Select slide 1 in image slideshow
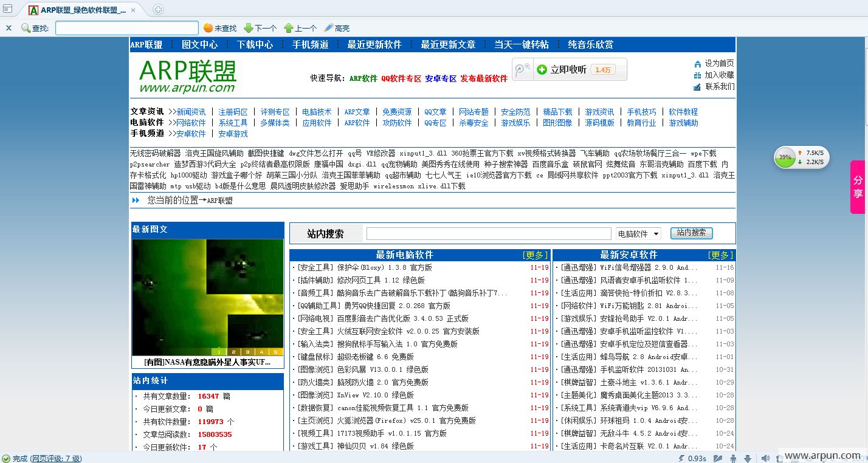The image size is (868, 463). click(218, 352)
